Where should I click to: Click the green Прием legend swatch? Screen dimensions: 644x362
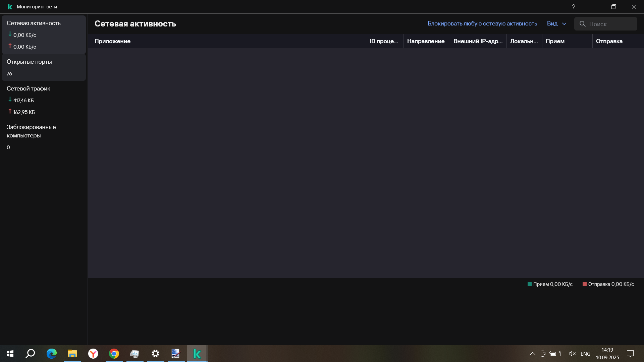click(530, 284)
